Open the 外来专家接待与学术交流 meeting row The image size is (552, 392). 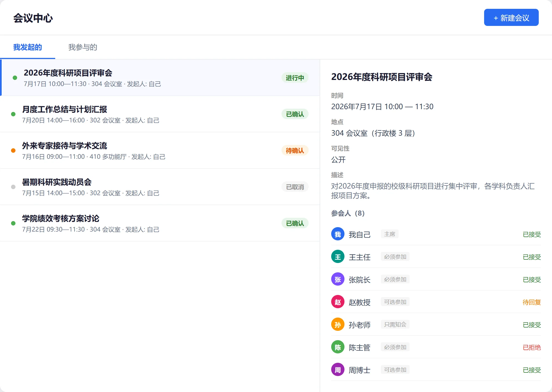tap(160, 151)
